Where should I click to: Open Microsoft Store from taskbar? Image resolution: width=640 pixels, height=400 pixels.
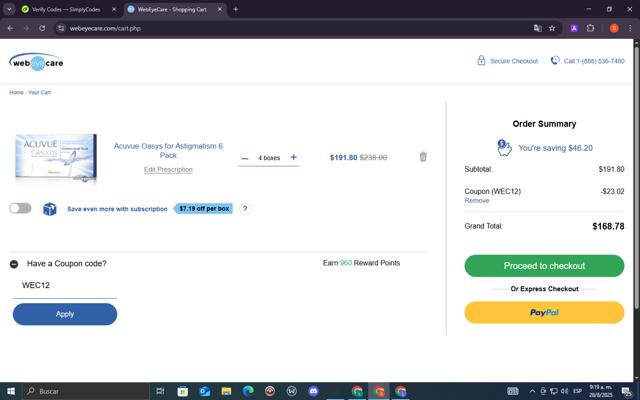[x=182, y=391]
